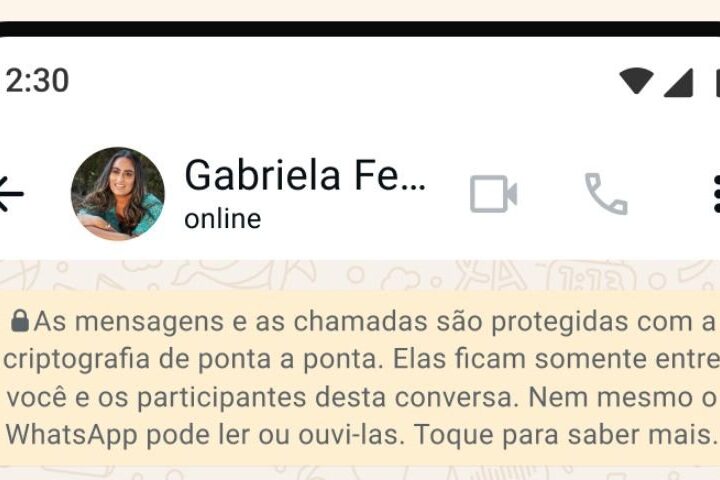Tap 'As mensagens e as chamadas' line

231,321
